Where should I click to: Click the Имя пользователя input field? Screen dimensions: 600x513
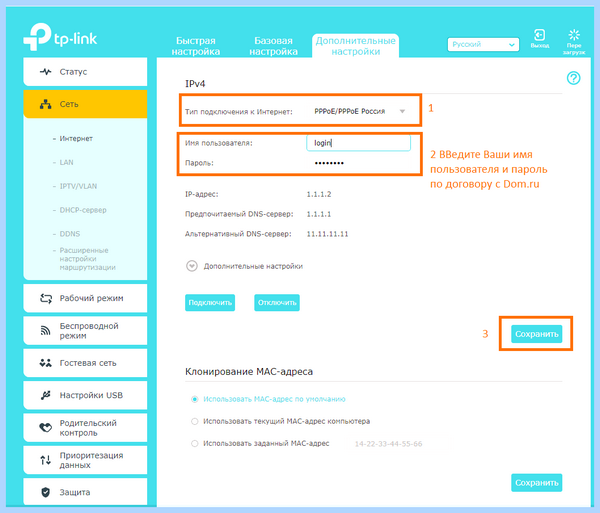(x=359, y=143)
